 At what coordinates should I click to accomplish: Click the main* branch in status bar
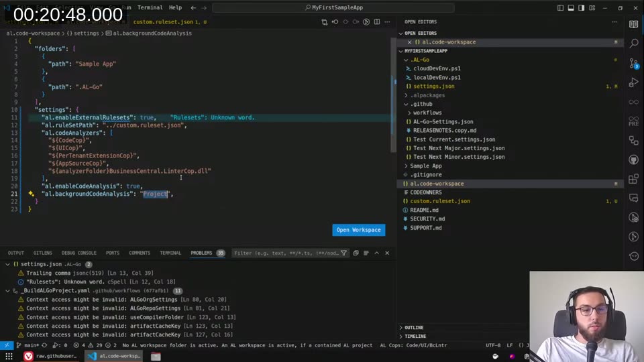(28, 345)
